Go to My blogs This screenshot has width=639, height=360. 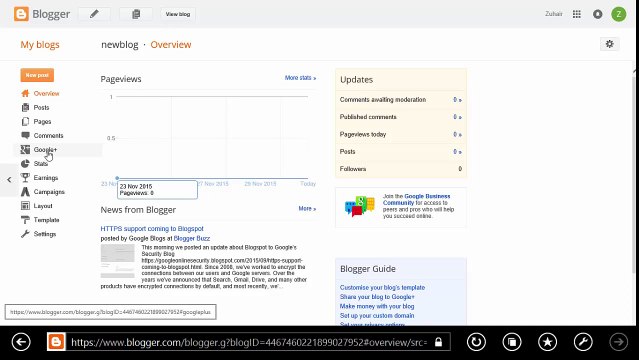click(x=40, y=44)
